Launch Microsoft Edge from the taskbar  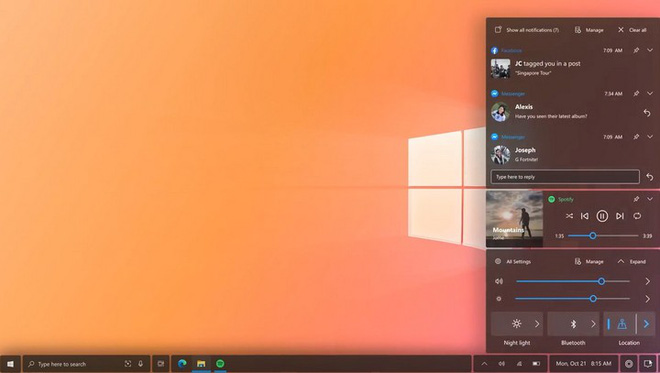tap(182, 364)
